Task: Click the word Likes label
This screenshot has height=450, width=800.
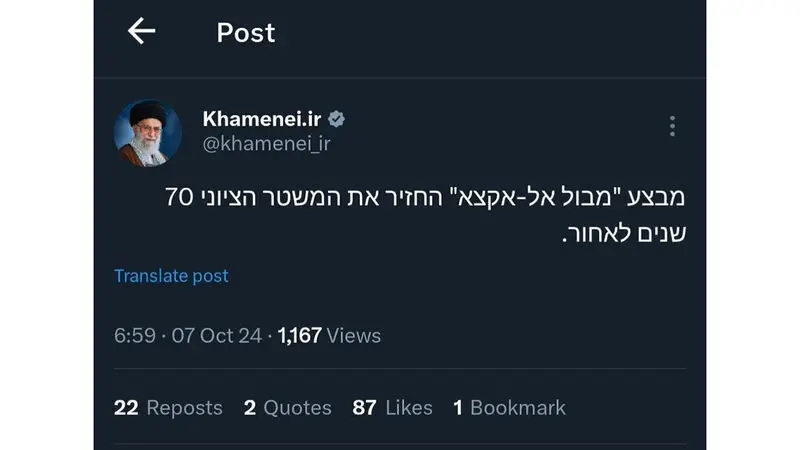Action: (x=409, y=408)
